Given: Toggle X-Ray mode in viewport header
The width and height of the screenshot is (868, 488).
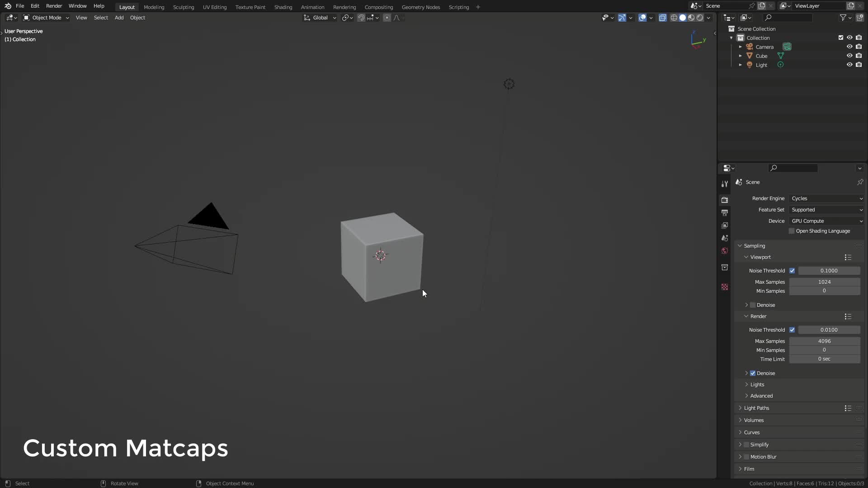Looking at the screenshot, I should point(663,18).
